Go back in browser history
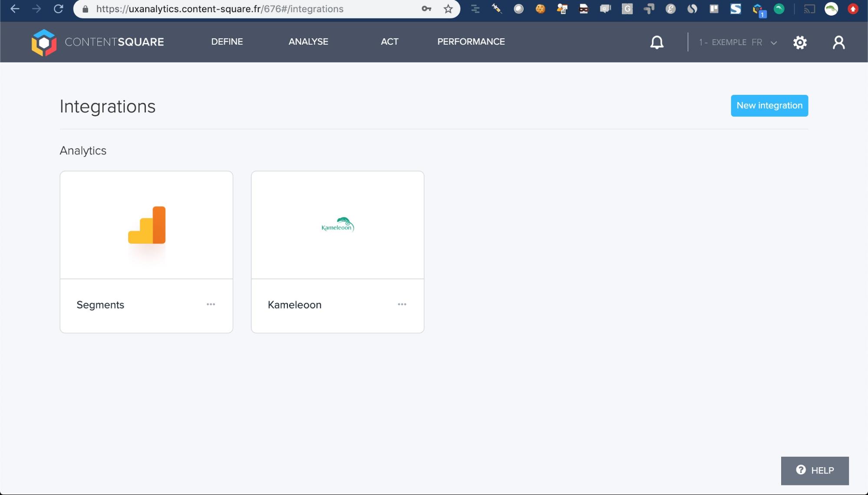The image size is (868, 495). pos(15,9)
